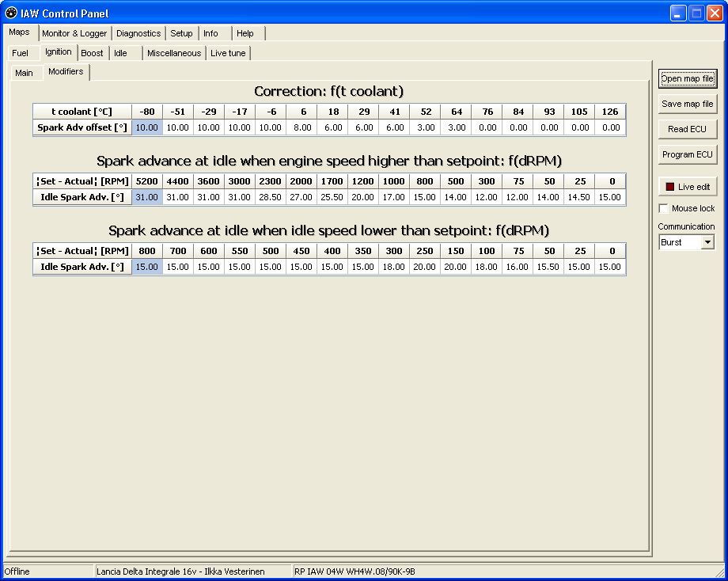This screenshot has height=581, width=728.
Task: Click the 'Spark Adv offset [°]' row header
Action: tap(82, 127)
